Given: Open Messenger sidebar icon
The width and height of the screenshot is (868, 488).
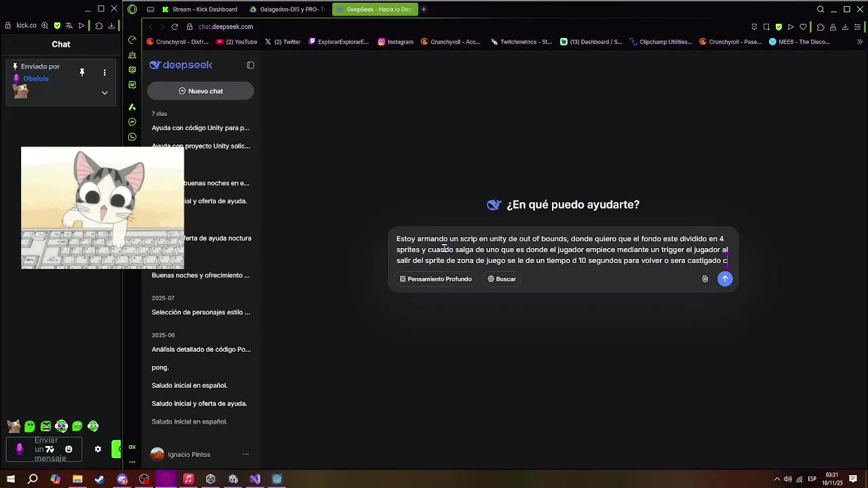Looking at the screenshot, I should (x=132, y=122).
